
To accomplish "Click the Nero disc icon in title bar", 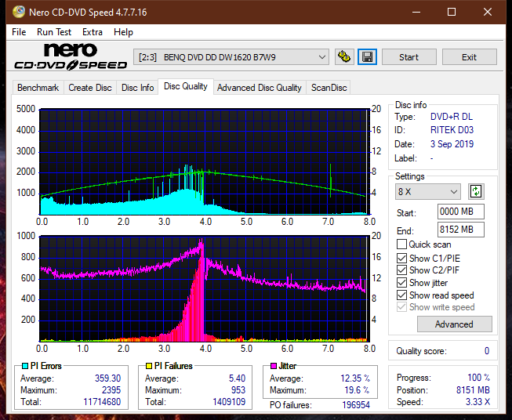I will coord(19,12).
